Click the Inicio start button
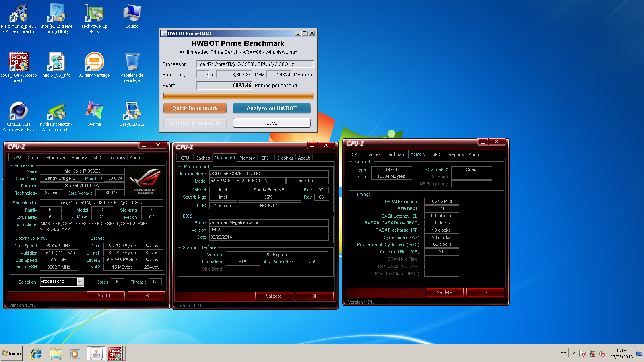The height and width of the screenshot is (362, 644). point(12,354)
